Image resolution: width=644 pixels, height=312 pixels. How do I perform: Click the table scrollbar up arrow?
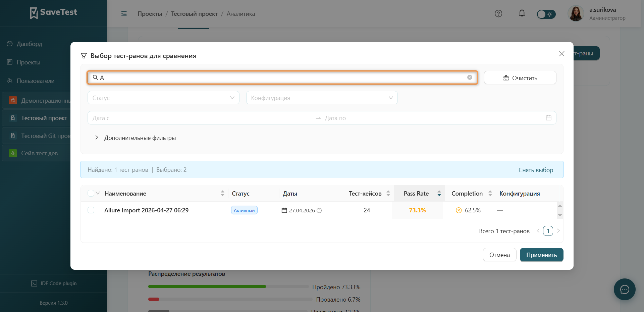(560, 205)
